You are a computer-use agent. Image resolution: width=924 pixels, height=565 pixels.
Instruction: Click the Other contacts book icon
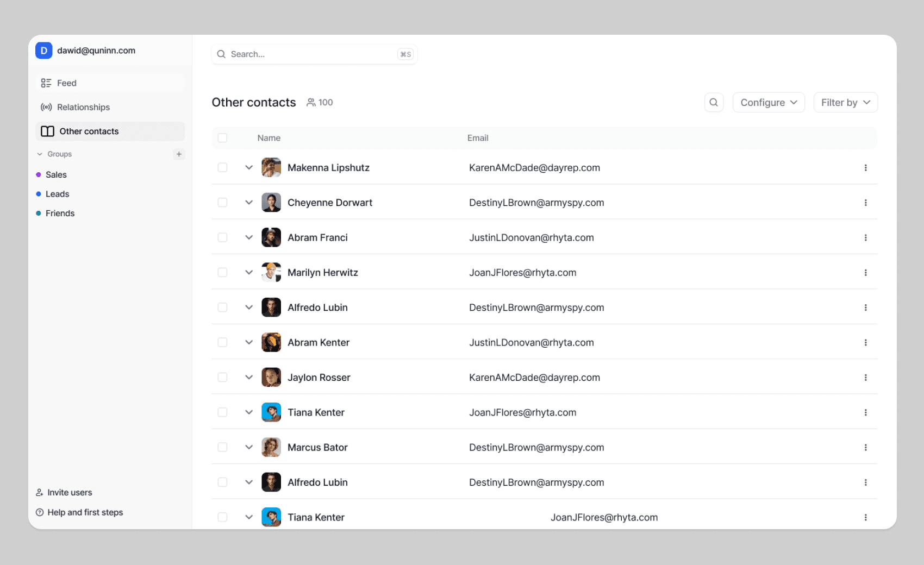point(47,131)
